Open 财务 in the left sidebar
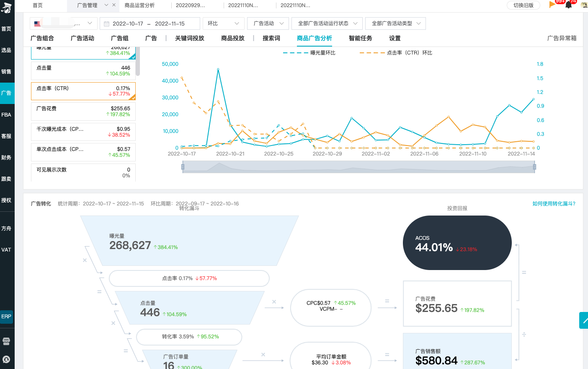 pos(6,158)
